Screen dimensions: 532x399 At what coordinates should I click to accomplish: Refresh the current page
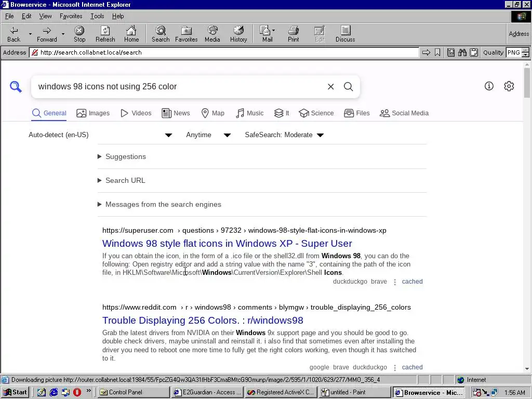[105, 34]
